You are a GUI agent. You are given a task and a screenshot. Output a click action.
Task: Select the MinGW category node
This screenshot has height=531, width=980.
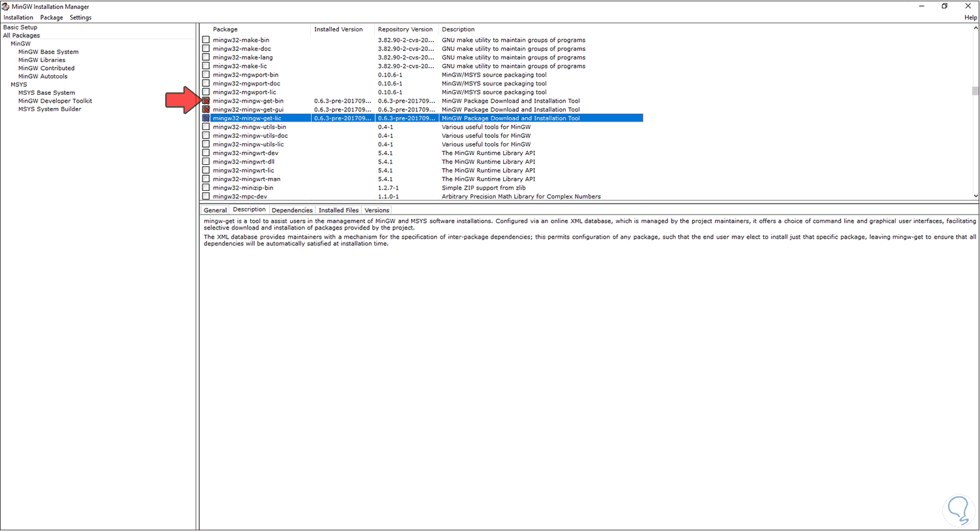20,44
